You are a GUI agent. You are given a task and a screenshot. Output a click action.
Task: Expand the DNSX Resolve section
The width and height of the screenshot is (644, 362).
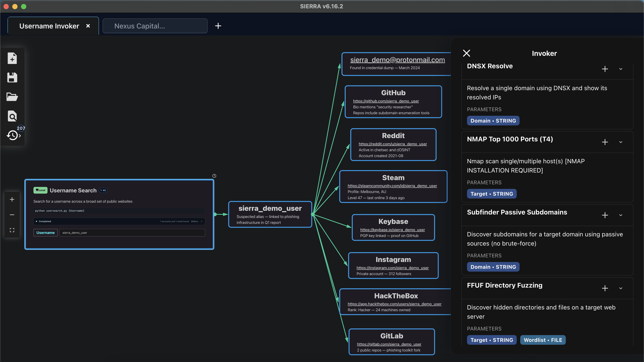click(x=621, y=69)
